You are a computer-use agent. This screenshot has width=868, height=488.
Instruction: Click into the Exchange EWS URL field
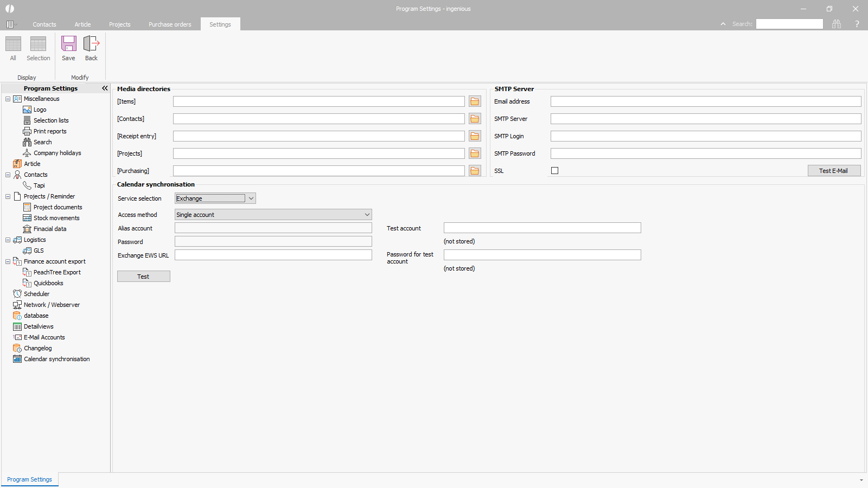tap(273, 255)
